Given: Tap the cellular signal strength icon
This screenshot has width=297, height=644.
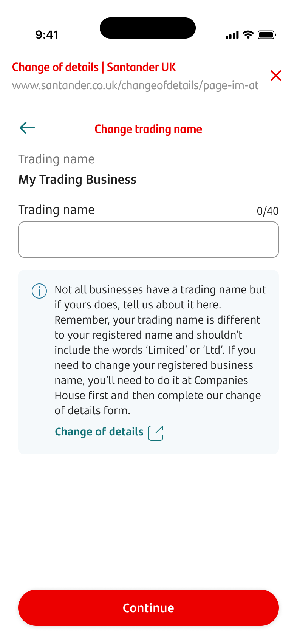Looking at the screenshot, I should pyautogui.click(x=232, y=35).
